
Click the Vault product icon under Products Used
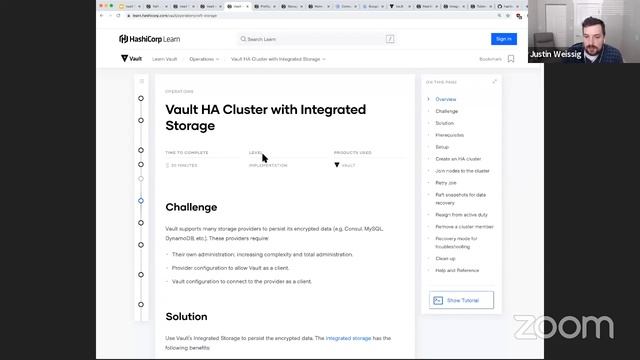tap(337, 165)
